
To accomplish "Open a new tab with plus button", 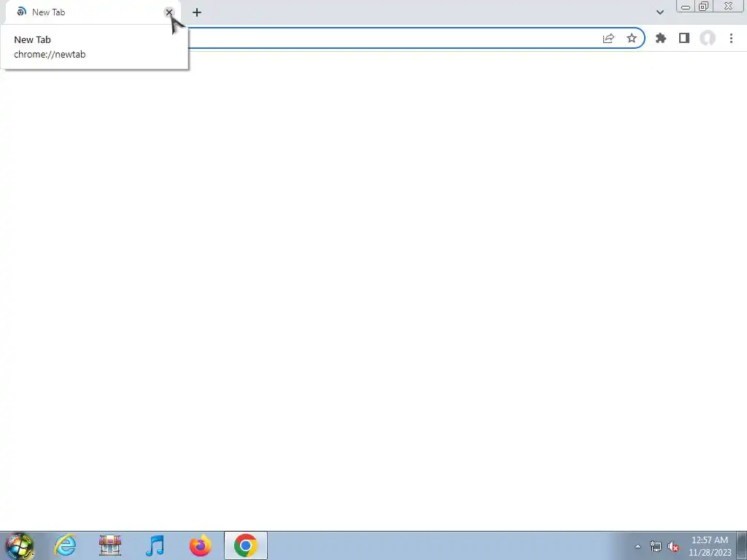I will (197, 12).
